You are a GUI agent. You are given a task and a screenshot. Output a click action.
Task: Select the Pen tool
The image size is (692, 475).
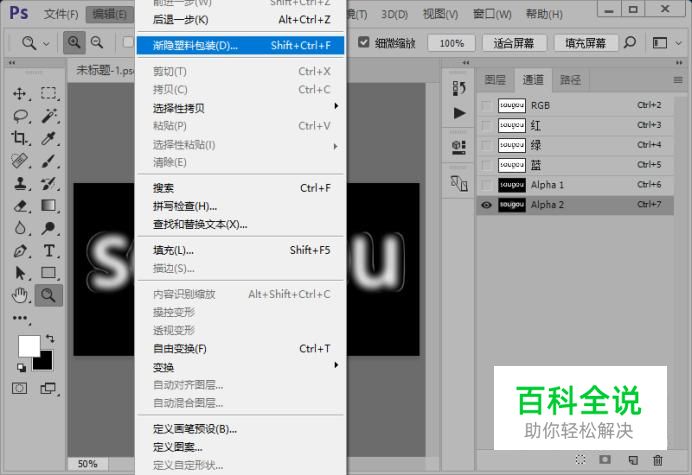coord(20,251)
